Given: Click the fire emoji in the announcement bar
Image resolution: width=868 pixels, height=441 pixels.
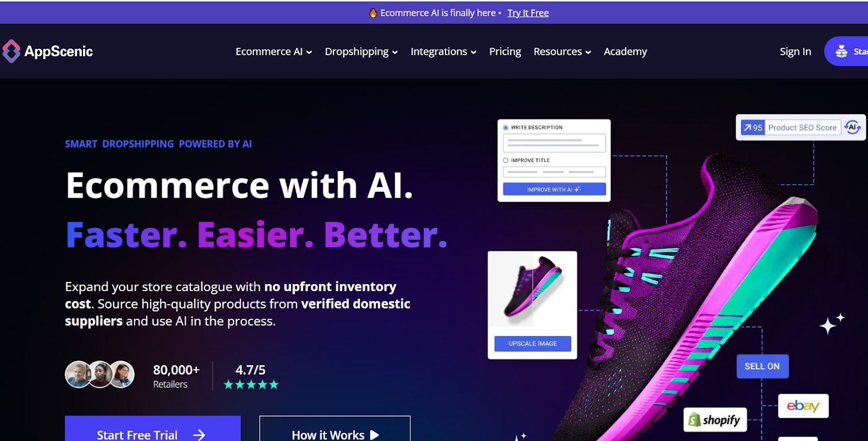Looking at the screenshot, I should pos(373,13).
